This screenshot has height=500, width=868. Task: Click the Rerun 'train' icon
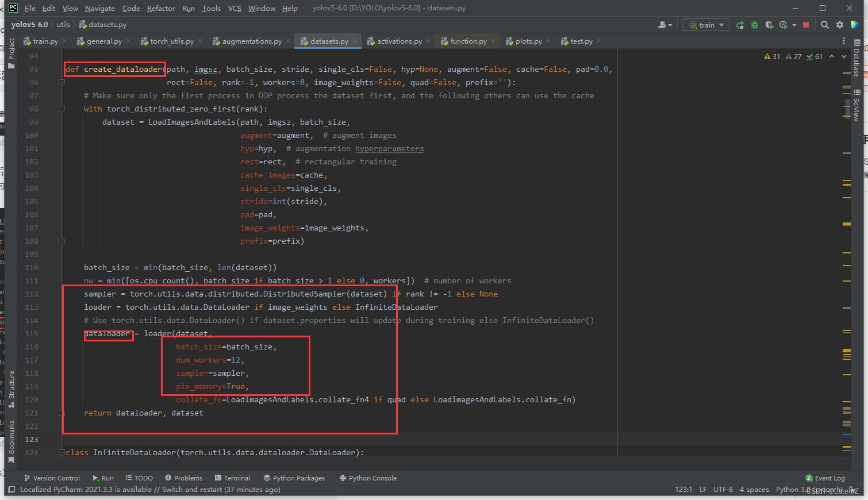tap(740, 25)
